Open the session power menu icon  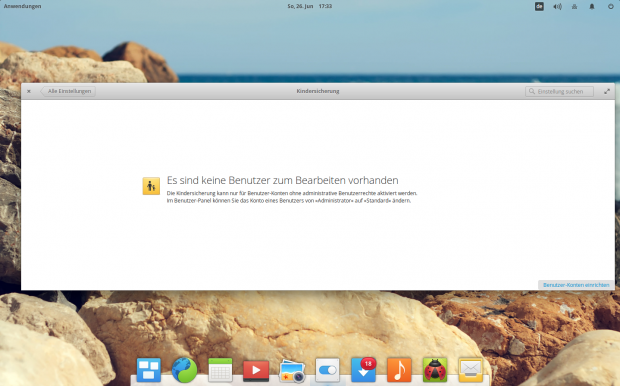tap(611, 6)
